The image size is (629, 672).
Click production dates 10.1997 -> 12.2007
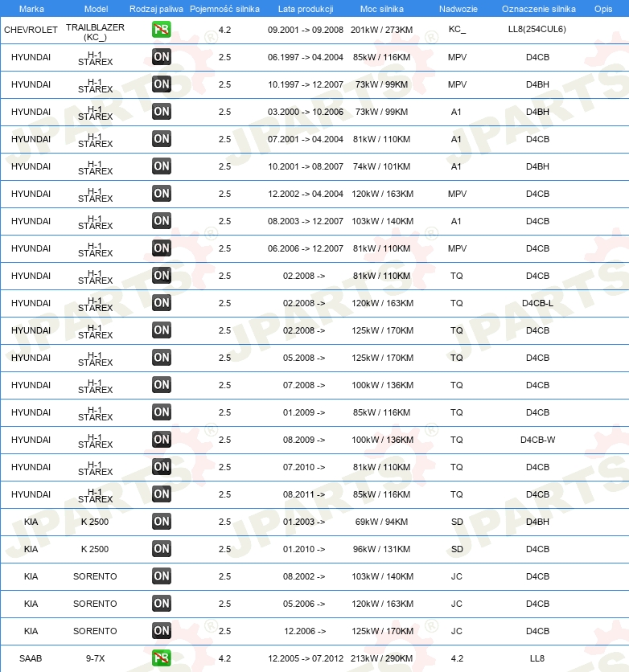(x=306, y=84)
